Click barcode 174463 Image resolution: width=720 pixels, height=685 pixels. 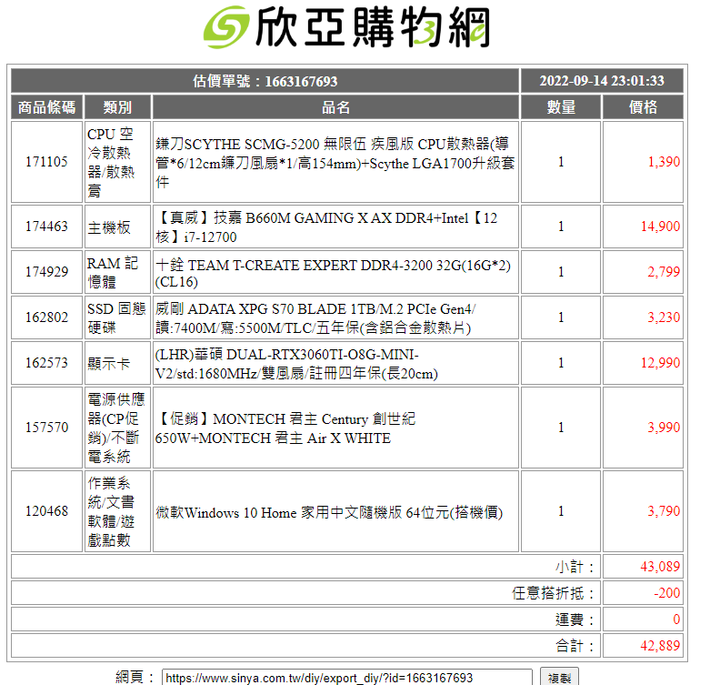tap(46, 226)
